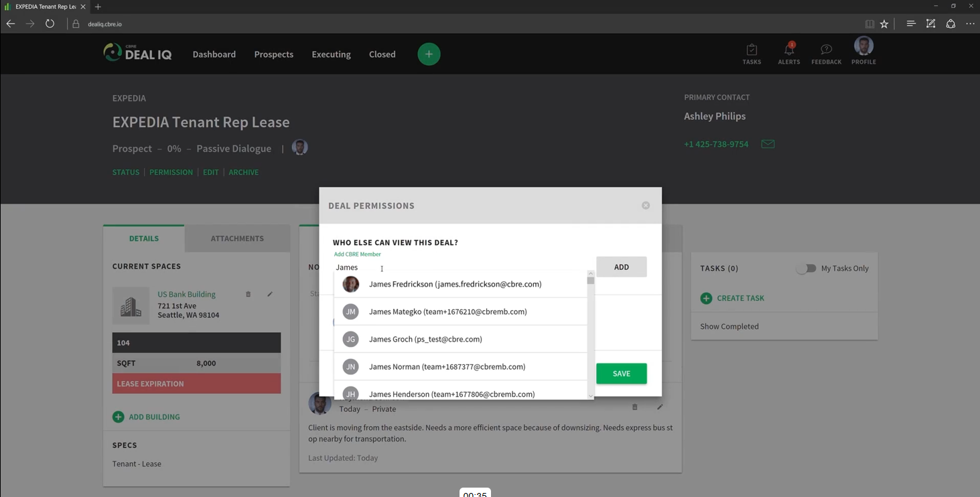The height and width of the screenshot is (497, 980).
Task: Click the note author avatar
Action: [x=320, y=403]
